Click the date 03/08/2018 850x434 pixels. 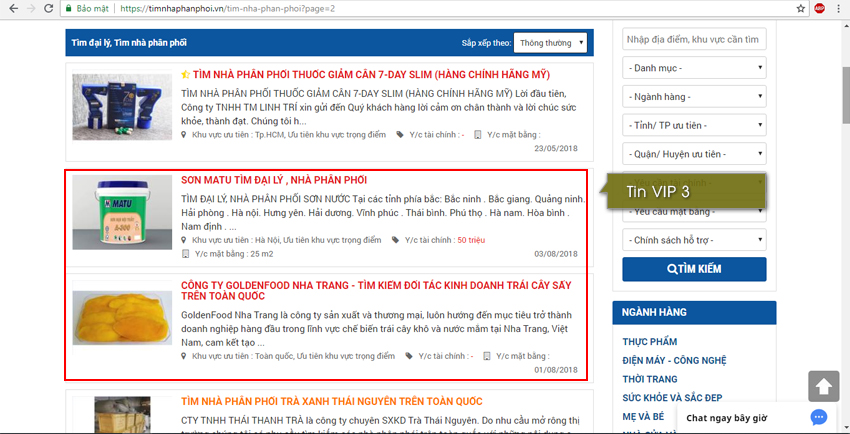(x=556, y=254)
